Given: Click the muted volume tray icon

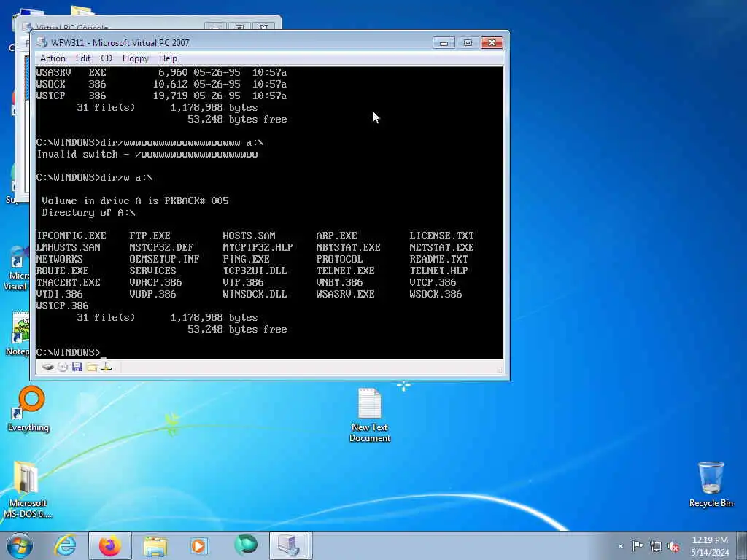Looking at the screenshot, I should [x=673, y=546].
